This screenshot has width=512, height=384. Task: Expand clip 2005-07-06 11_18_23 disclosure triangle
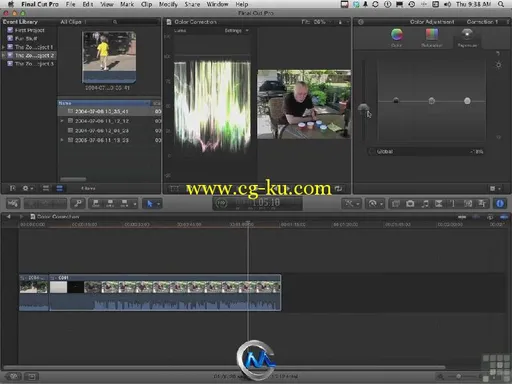click(62, 140)
